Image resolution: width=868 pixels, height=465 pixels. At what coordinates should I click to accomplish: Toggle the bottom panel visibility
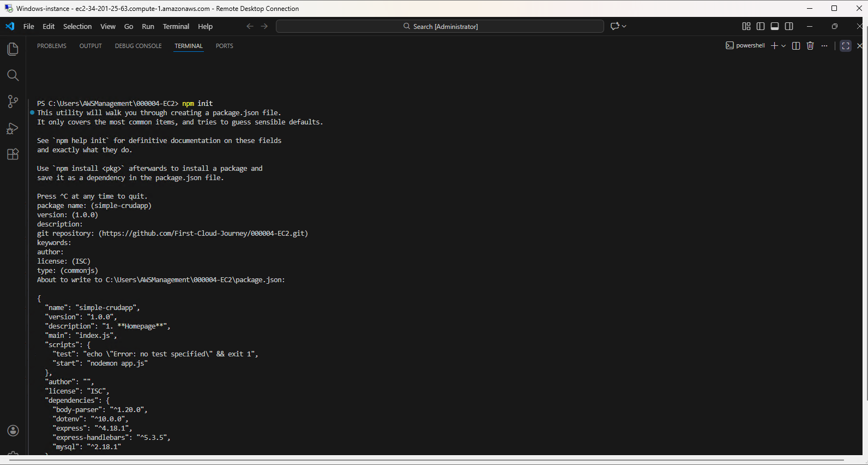coord(775,26)
